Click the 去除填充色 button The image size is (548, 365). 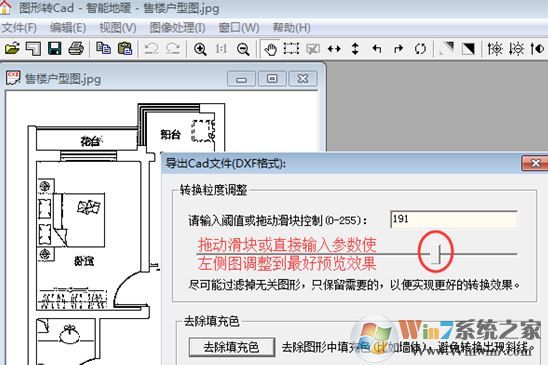(x=232, y=347)
